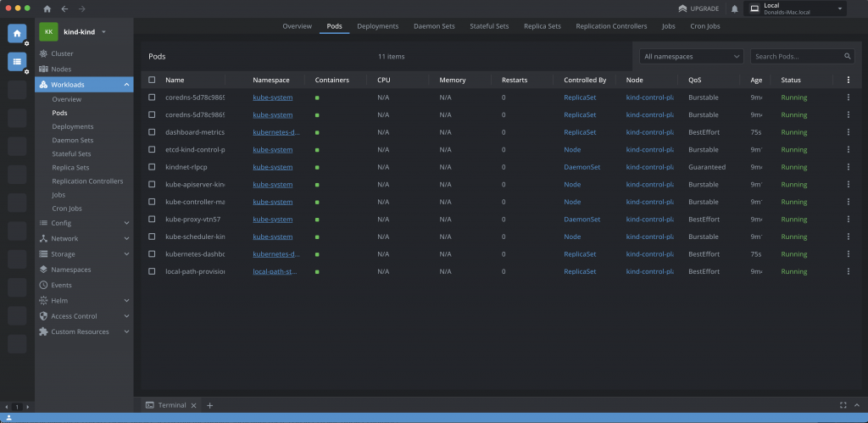Screen dimensions: 868x423
Task: Switch to the Deployments tab
Action: tap(377, 26)
